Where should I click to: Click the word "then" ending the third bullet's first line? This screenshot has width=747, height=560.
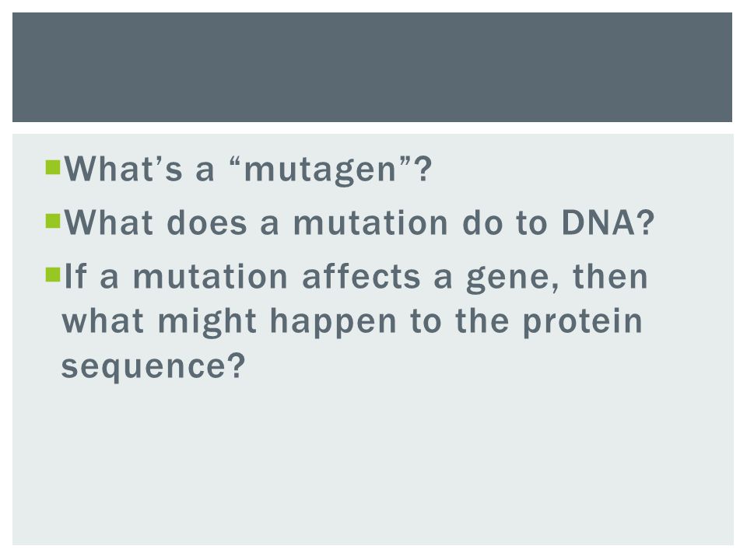[610, 276]
